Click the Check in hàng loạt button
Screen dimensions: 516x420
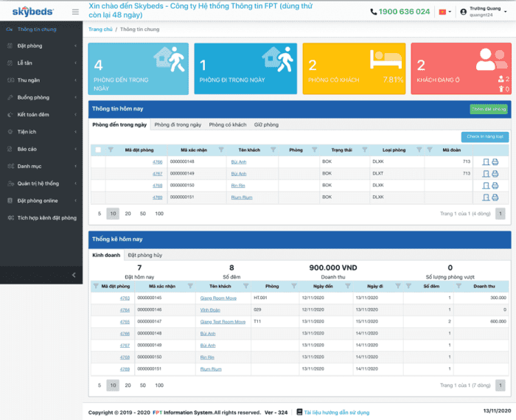coord(485,136)
